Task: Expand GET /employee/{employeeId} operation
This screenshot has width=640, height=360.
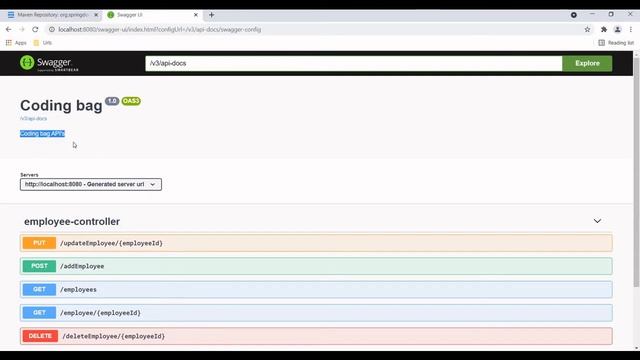Action: coord(316,313)
